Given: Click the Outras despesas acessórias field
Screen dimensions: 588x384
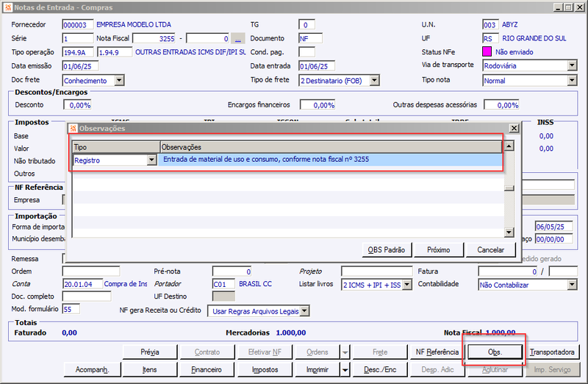Looking at the screenshot, I should click(501, 104).
